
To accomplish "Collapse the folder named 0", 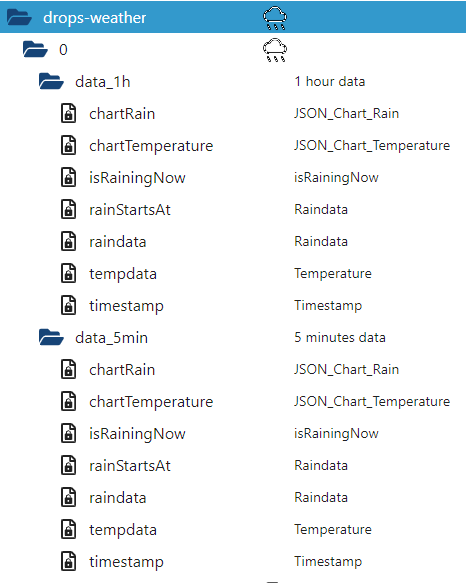I will click(x=35, y=49).
